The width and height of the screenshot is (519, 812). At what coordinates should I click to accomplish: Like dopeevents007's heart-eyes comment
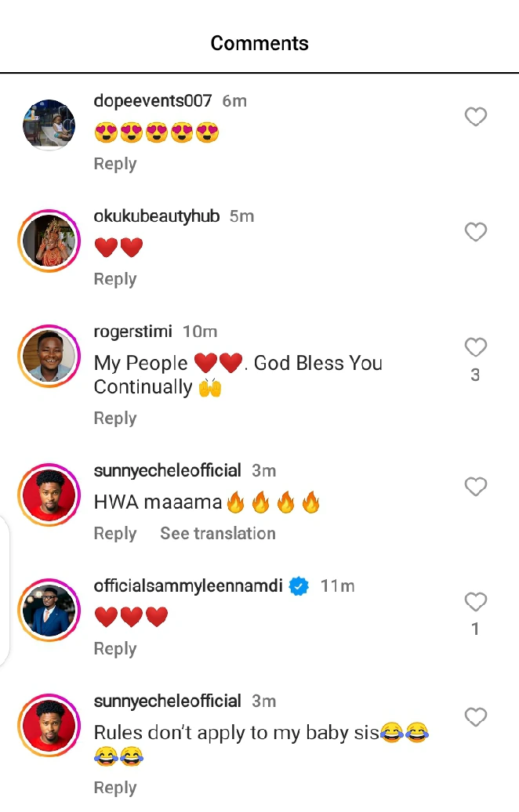tap(476, 117)
